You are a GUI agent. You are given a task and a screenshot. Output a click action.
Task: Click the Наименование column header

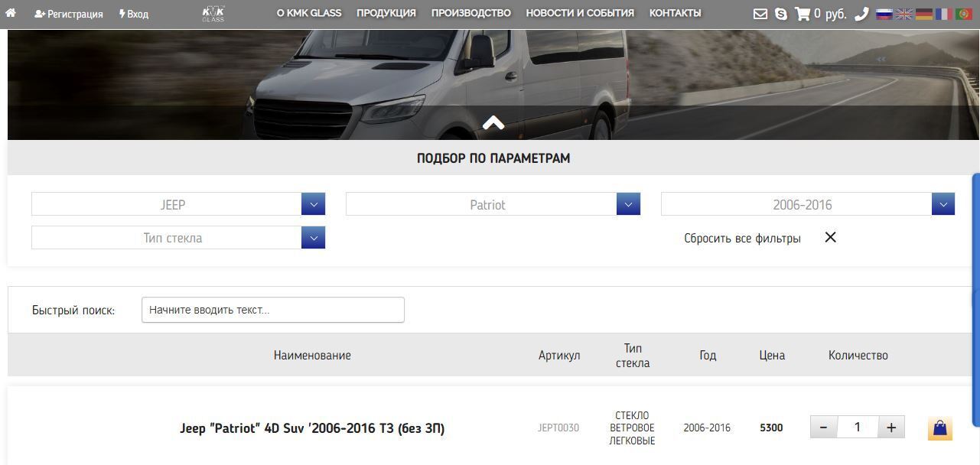coord(312,355)
